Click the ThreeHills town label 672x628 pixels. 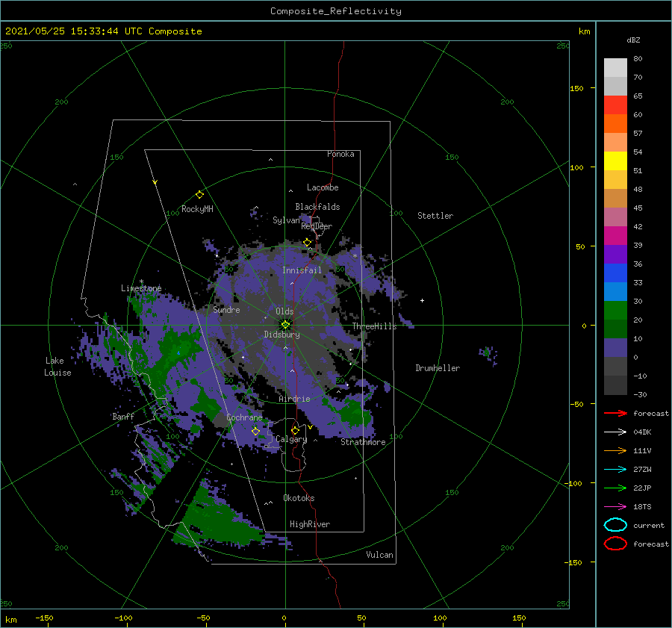[x=374, y=326]
